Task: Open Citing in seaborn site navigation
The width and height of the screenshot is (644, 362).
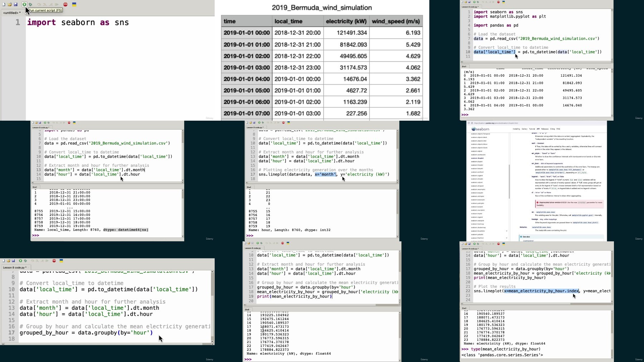Action: [552, 129]
